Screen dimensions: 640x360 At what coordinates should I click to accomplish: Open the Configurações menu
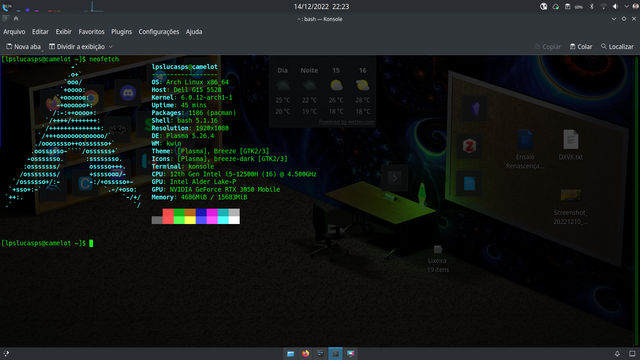pyautogui.click(x=159, y=32)
